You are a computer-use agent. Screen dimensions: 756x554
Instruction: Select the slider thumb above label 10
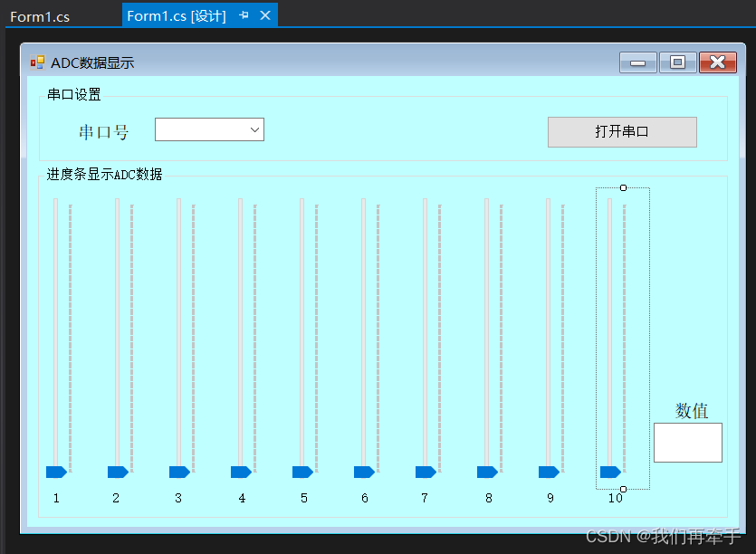click(611, 472)
